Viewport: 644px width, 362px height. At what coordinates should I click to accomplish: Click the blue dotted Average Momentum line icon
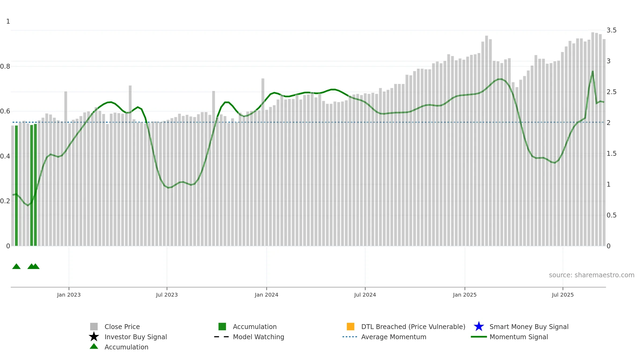(350, 337)
